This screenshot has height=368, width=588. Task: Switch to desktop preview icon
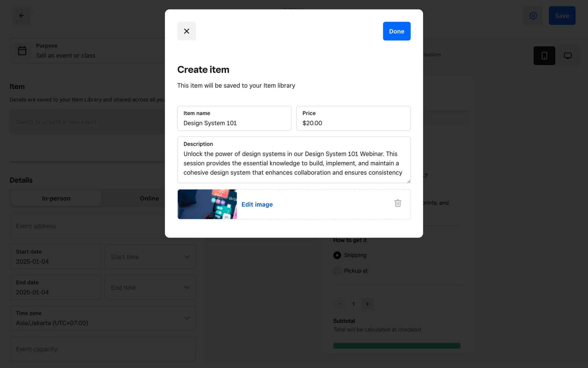(x=567, y=56)
